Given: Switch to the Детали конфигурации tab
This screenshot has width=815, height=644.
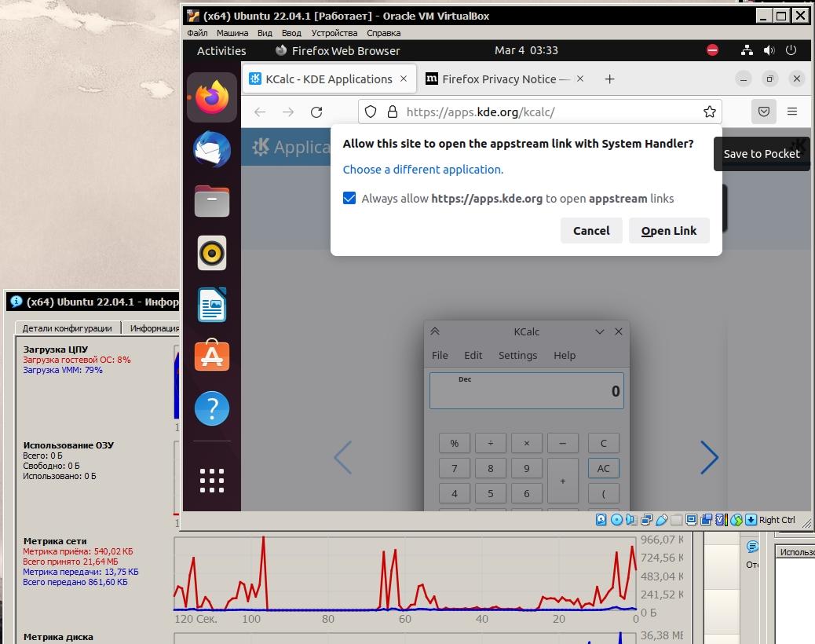Looking at the screenshot, I should (68, 328).
